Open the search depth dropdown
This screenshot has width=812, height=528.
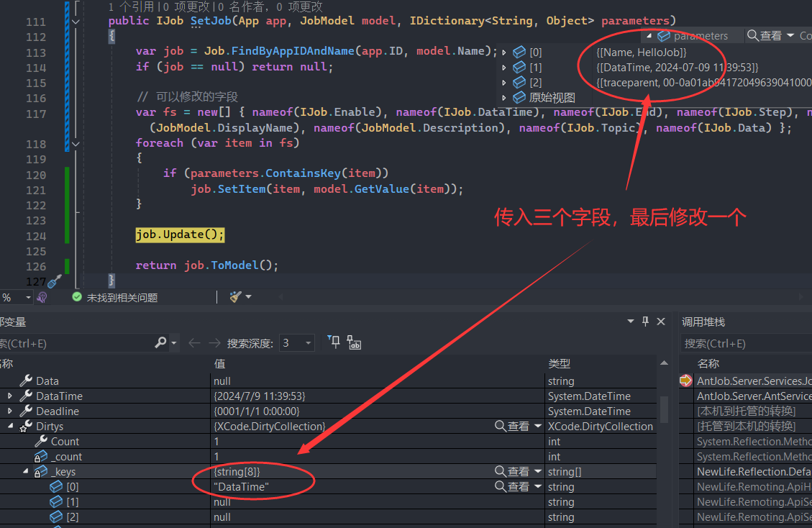(309, 343)
